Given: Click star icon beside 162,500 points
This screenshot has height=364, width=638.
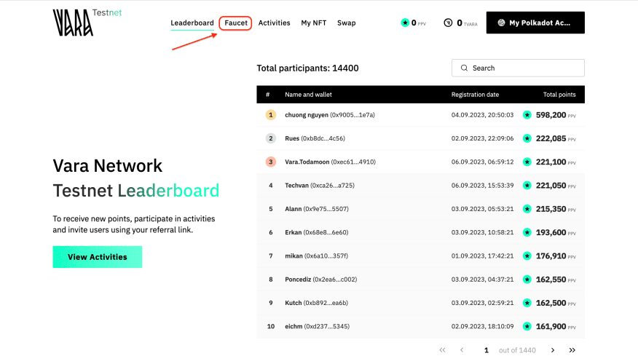Looking at the screenshot, I should click(527, 303).
